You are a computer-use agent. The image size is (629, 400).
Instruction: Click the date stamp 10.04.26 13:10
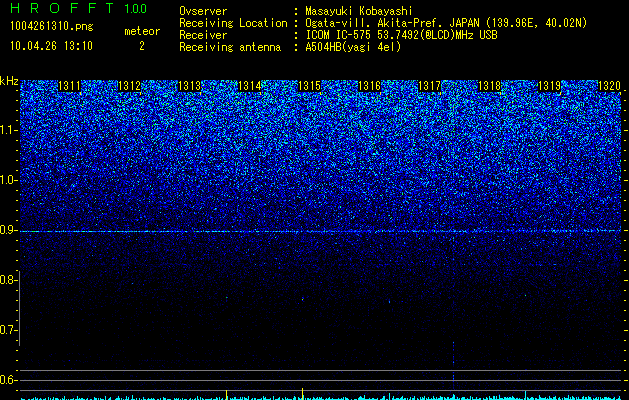[x=51, y=46]
